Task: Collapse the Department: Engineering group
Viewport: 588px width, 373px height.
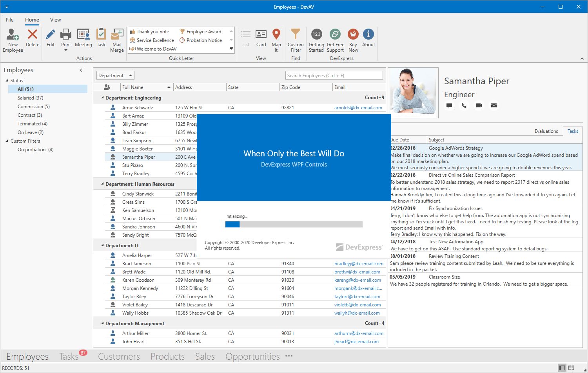Action: tap(103, 98)
